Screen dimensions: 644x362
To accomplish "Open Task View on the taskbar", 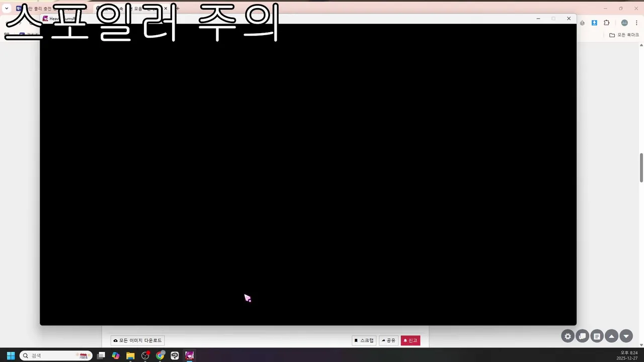I will point(101,355).
